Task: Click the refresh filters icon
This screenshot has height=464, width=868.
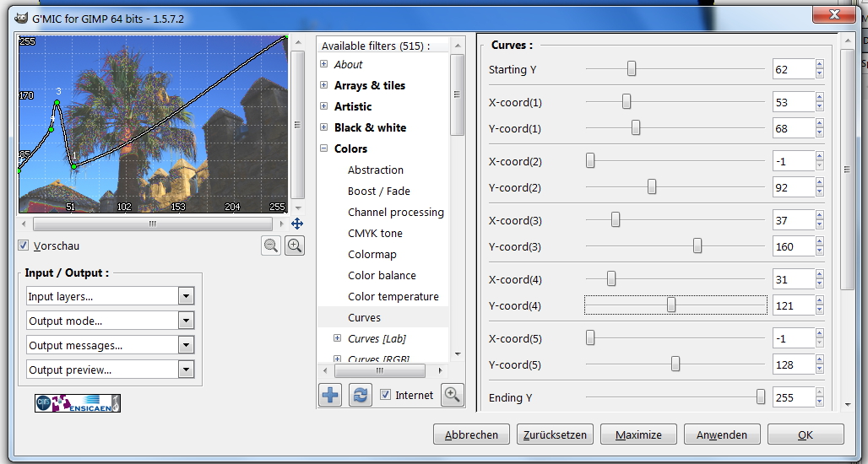Action: pos(360,395)
